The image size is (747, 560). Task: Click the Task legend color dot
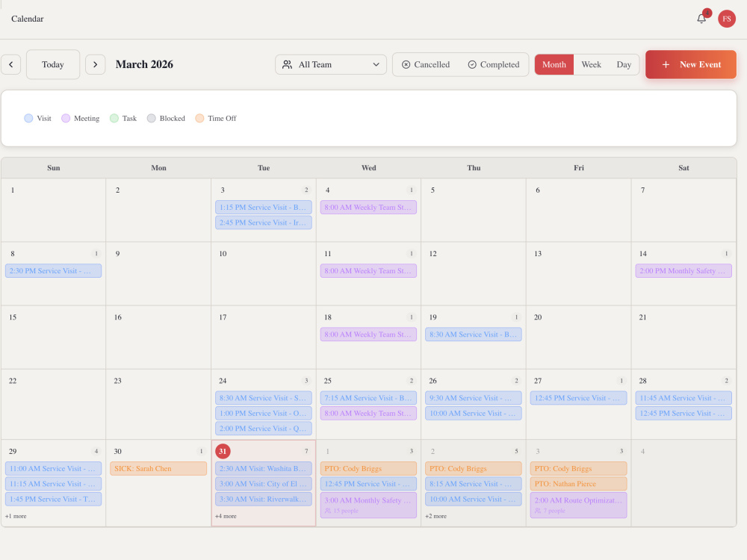click(x=114, y=118)
